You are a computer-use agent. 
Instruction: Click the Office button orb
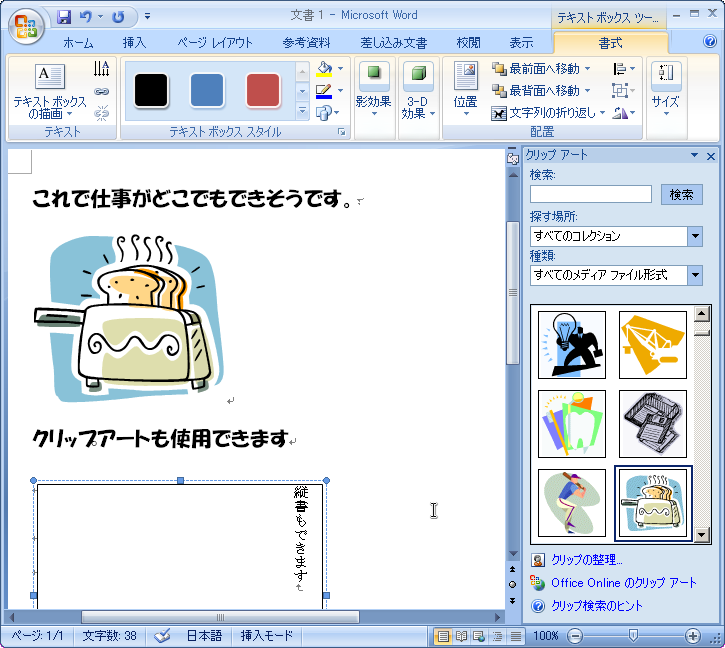(x=26, y=26)
